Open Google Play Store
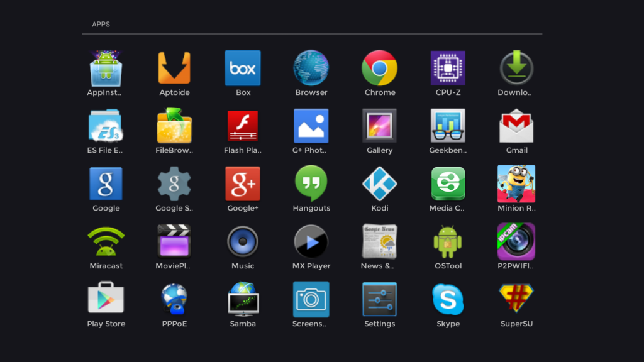 coord(106,297)
